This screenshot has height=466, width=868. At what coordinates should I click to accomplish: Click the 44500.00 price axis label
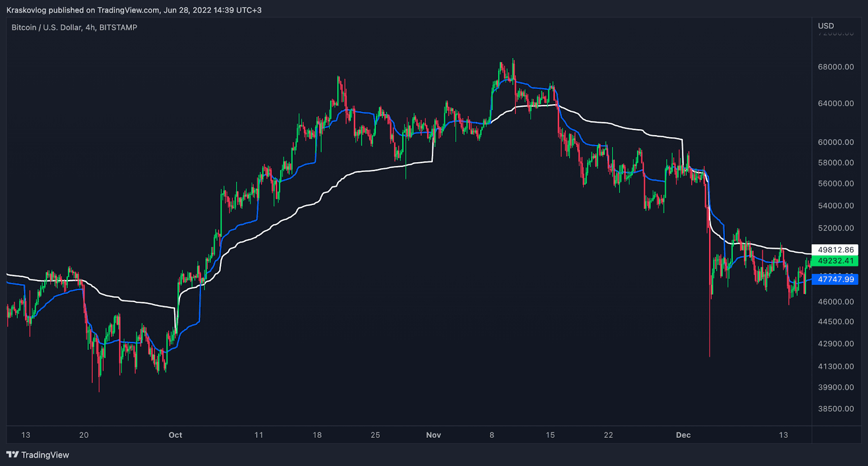coord(836,322)
